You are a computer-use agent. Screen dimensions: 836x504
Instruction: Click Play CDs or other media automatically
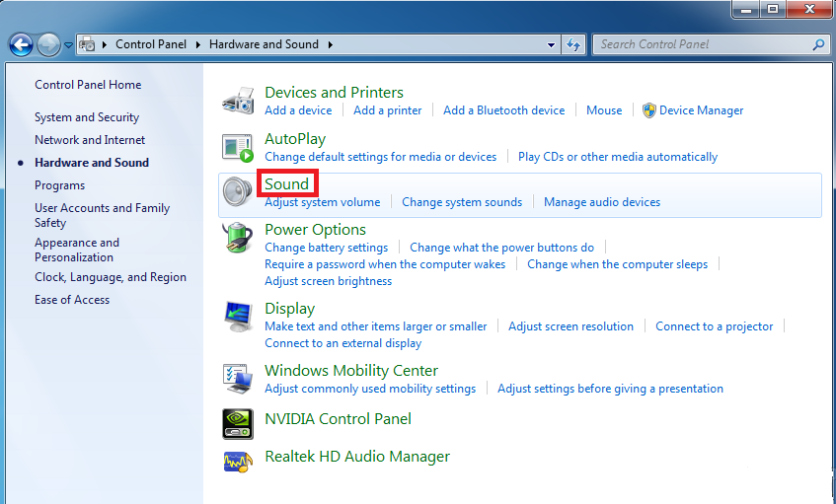[618, 157]
